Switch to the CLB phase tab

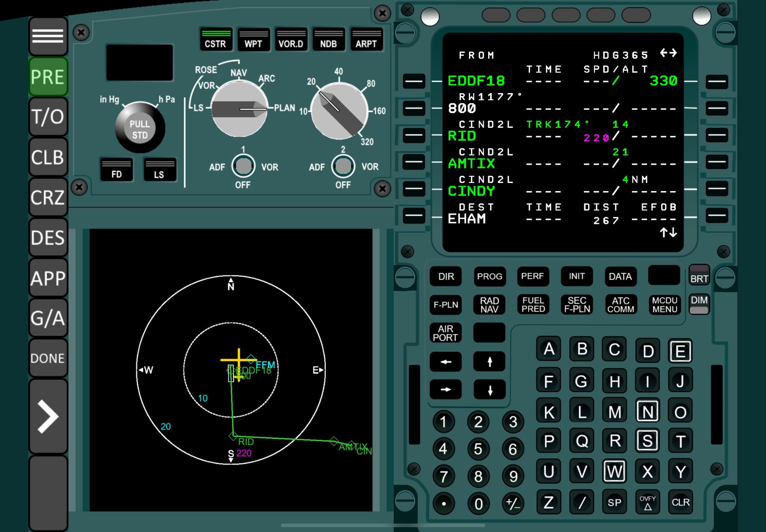48,157
